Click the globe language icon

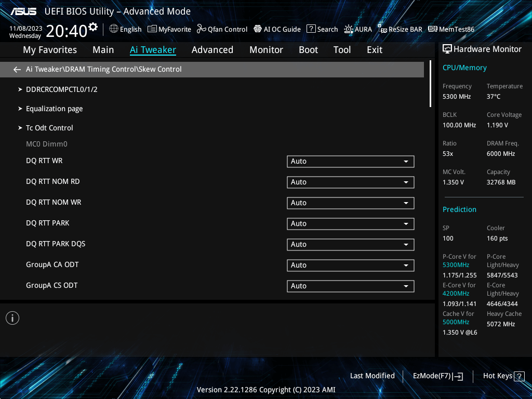pos(114,29)
